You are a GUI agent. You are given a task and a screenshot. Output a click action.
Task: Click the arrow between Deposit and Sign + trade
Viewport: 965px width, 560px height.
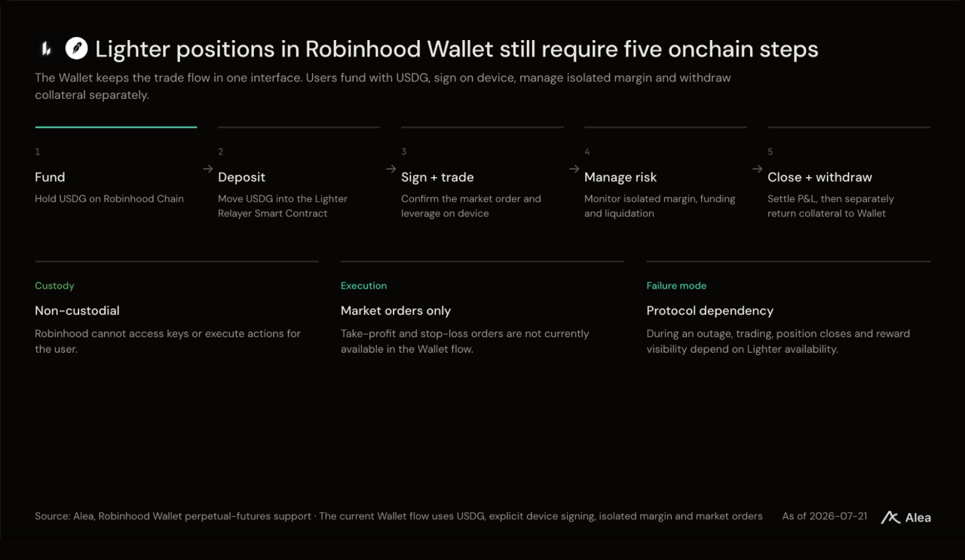coord(391,170)
